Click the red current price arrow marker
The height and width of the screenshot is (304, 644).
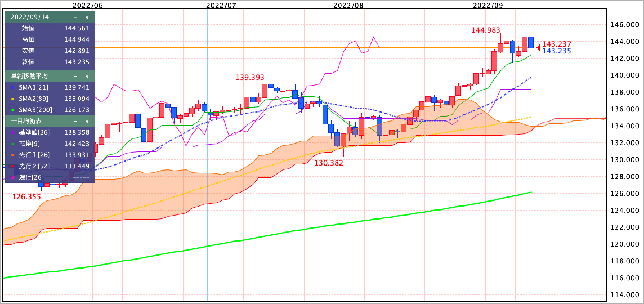[x=538, y=48]
